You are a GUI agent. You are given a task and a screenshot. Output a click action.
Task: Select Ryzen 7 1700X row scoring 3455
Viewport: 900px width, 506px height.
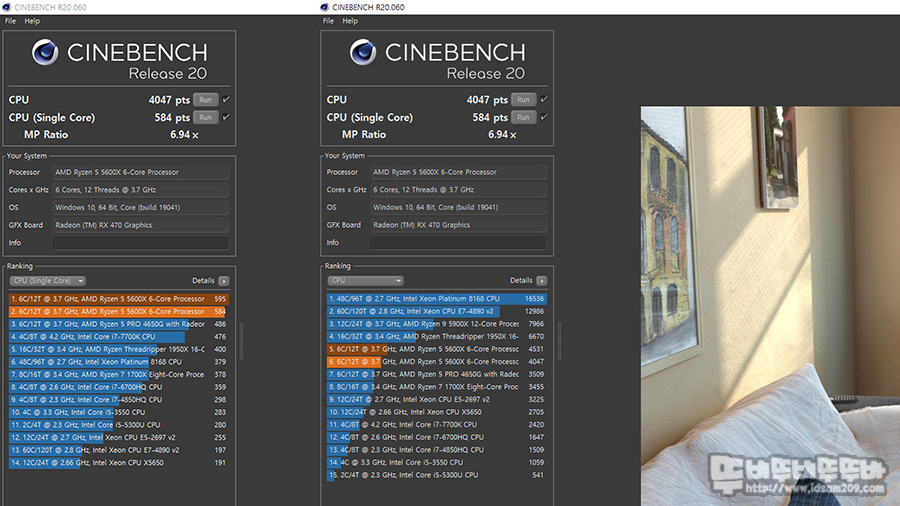point(436,387)
